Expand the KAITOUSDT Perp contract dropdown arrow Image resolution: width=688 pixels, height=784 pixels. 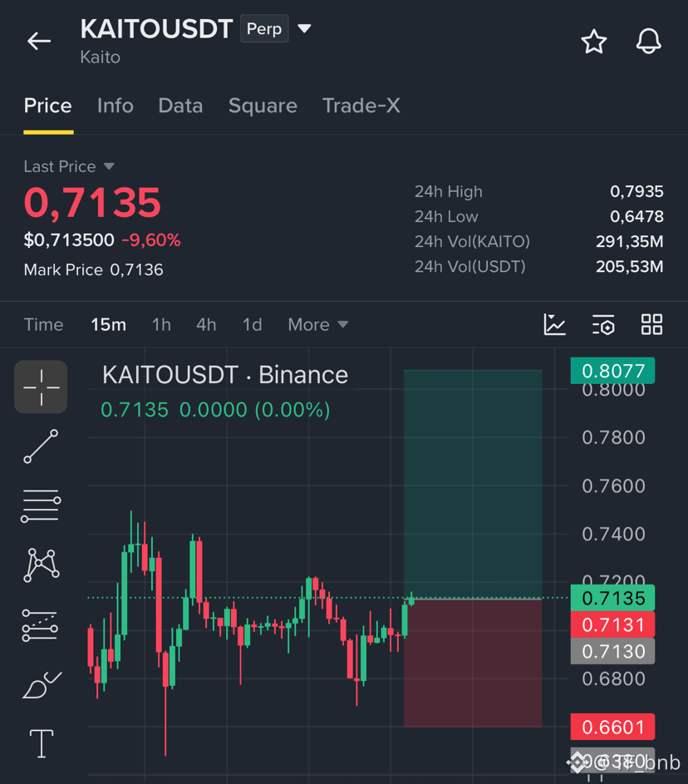[x=304, y=28]
